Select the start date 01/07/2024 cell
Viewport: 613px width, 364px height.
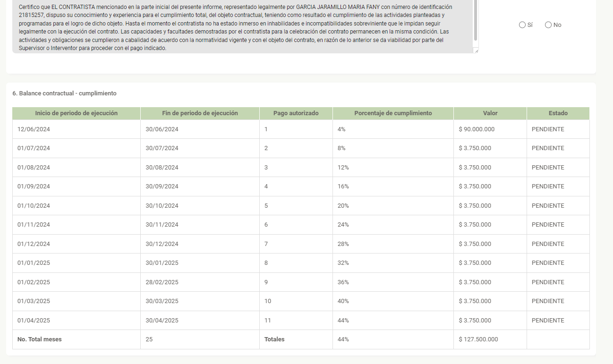(x=77, y=148)
